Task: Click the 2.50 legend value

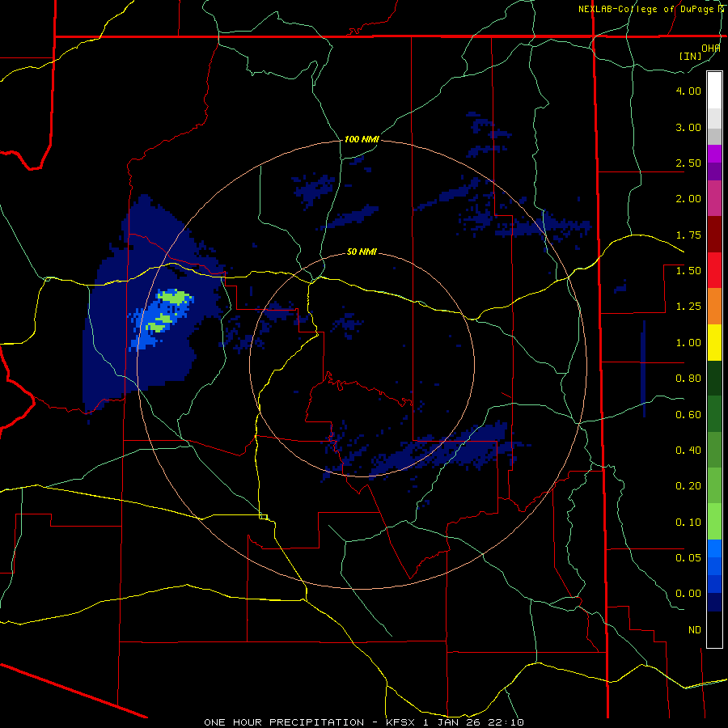Action: (688, 163)
